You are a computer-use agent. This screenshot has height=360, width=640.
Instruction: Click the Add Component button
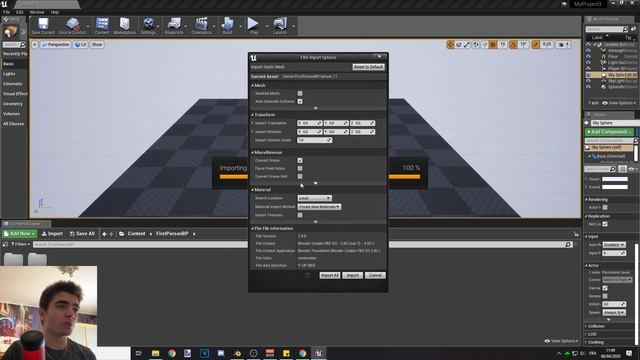tap(609, 132)
